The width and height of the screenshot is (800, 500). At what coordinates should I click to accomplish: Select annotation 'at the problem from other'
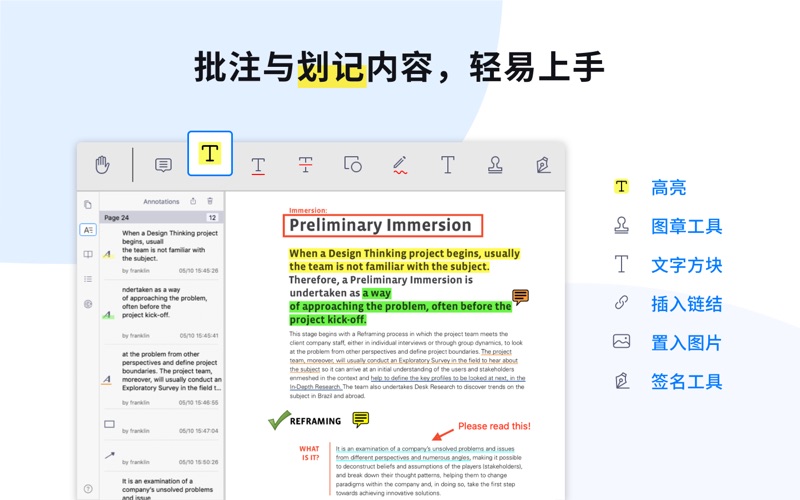pyautogui.click(x=162, y=379)
